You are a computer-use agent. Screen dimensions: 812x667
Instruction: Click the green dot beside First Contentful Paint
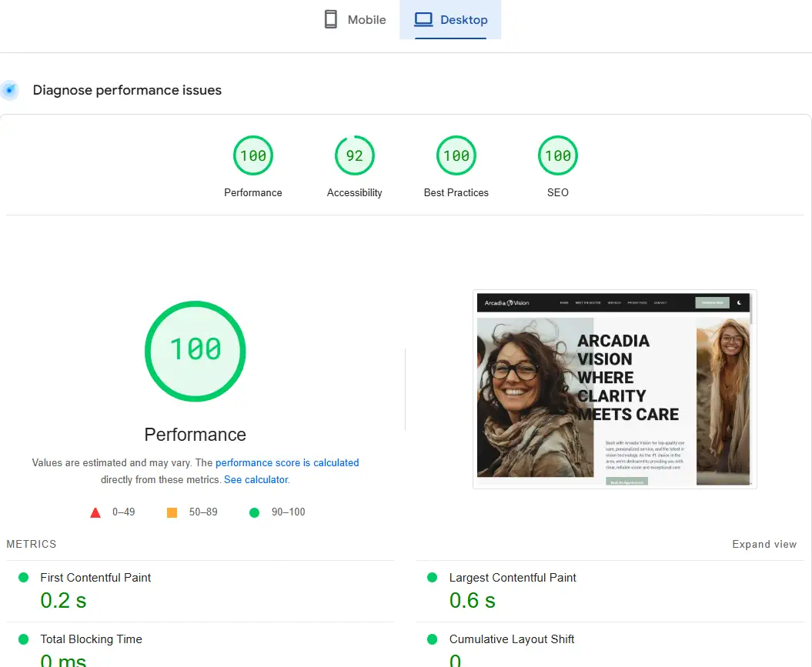coord(22,577)
